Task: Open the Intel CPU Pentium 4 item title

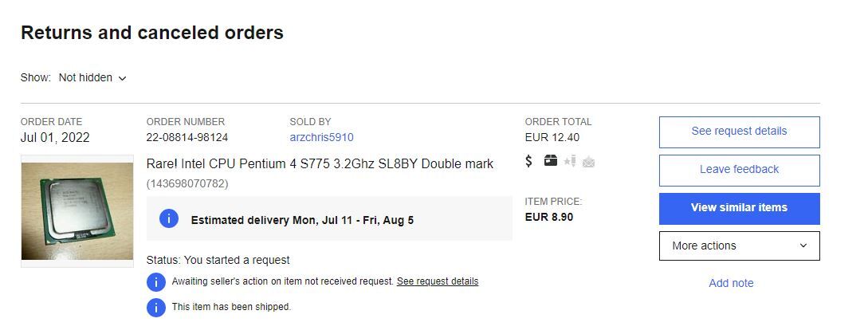Action: pyautogui.click(x=320, y=163)
